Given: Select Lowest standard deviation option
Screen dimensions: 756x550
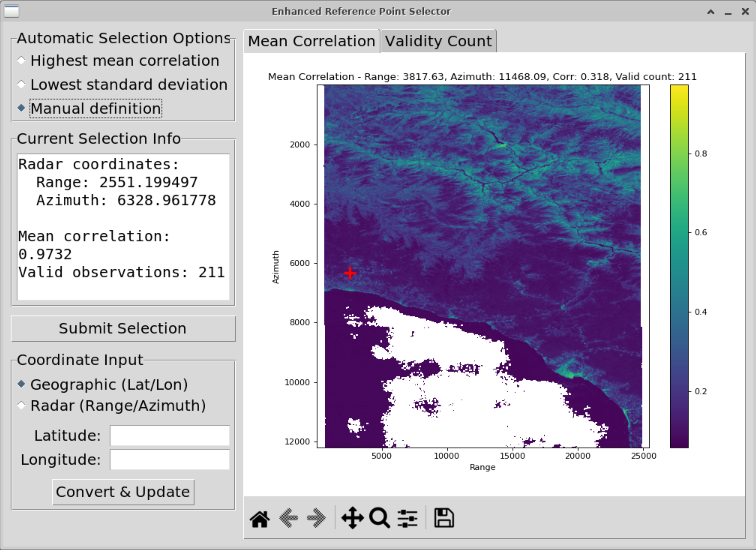Looking at the screenshot, I should (x=123, y=85).
